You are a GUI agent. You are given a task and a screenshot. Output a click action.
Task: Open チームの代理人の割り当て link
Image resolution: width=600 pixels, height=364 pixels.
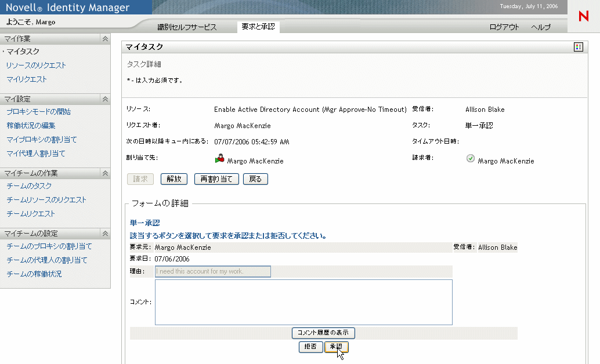(47, 260)
